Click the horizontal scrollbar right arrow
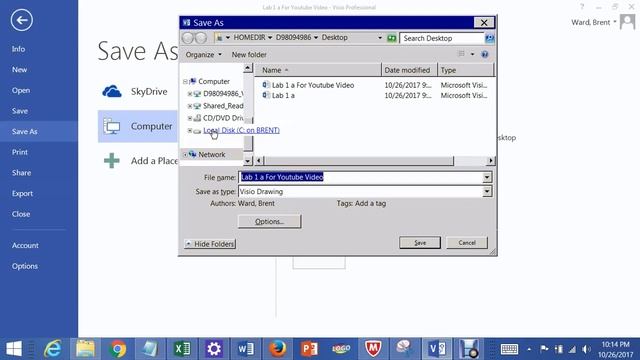The width and height of the screenshot is (640, 360). pyautogui.click(x=491, y=161)
